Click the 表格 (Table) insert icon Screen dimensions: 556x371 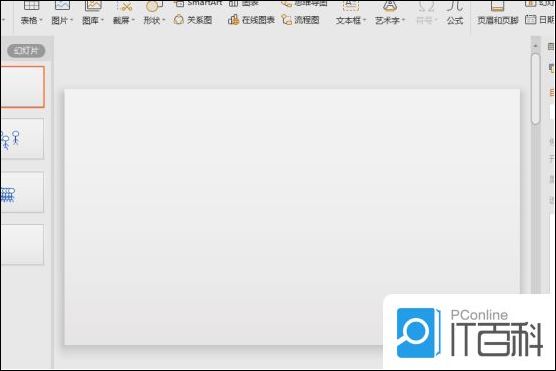31,5
